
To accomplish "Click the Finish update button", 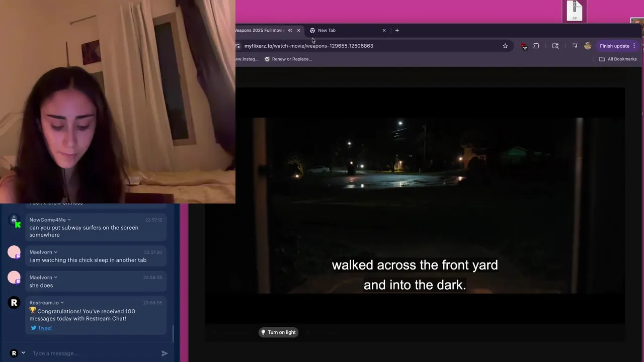I will click(x=614, y=46).
